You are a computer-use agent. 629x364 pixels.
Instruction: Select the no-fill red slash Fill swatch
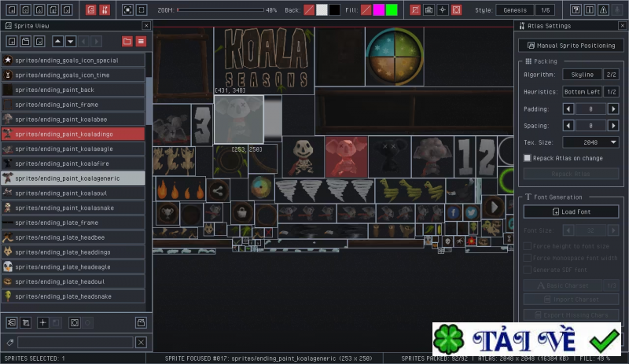click(366, 10)
